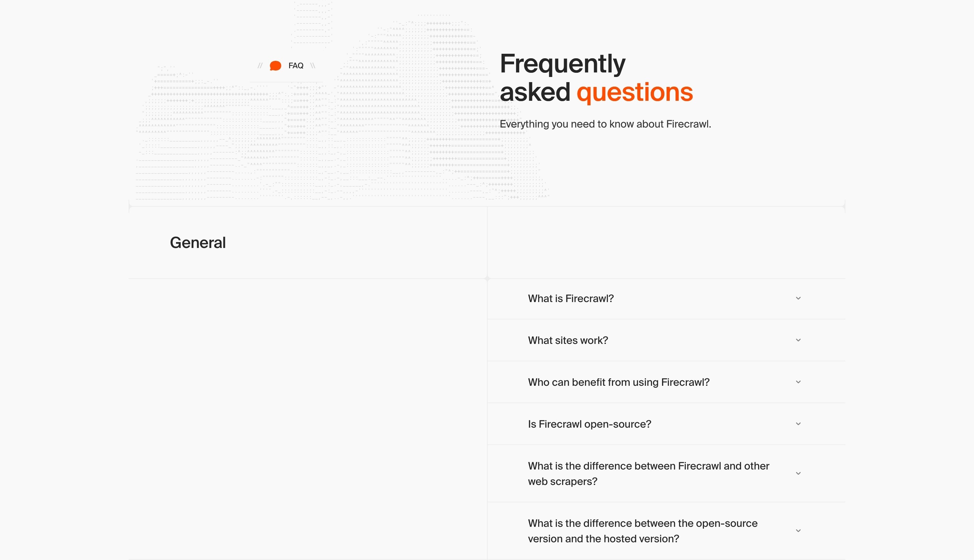
Task: Click the chevron beside 'What is Firecrawl?'
Action: (x=798, y=298)
